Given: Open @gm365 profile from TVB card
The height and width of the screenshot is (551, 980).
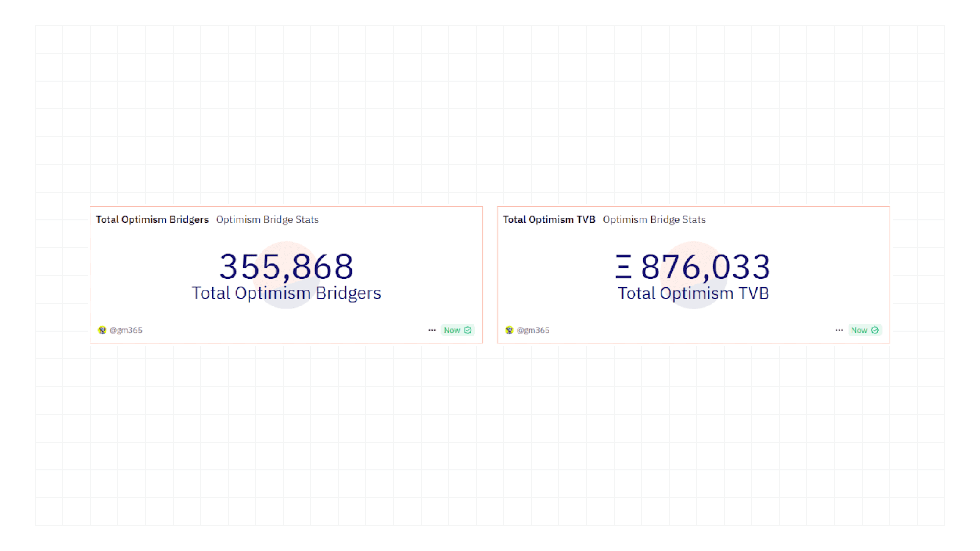Looking at the screenshot, I should point(533,330).
